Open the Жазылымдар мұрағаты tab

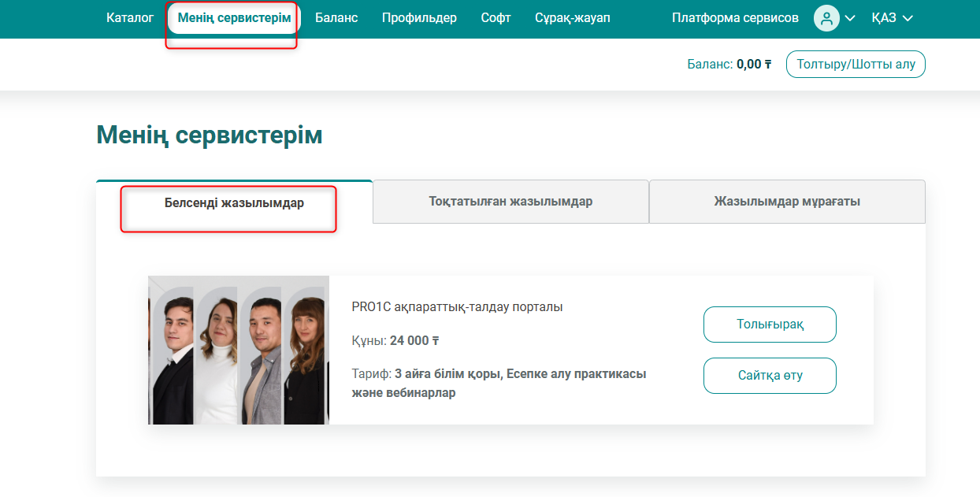click(x=787, y=202)
